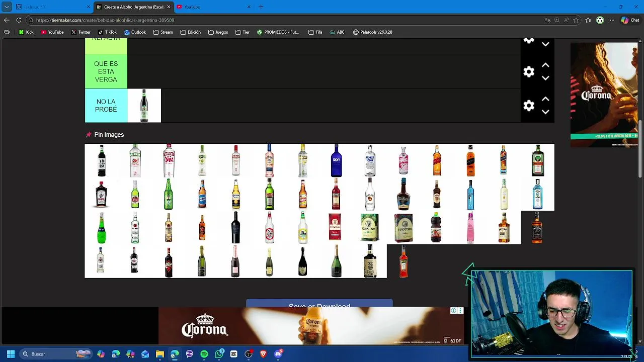Select the green Vino Toro carton
Image resolution: width=644 pixels, height=362 pixels.
[370, 228]
